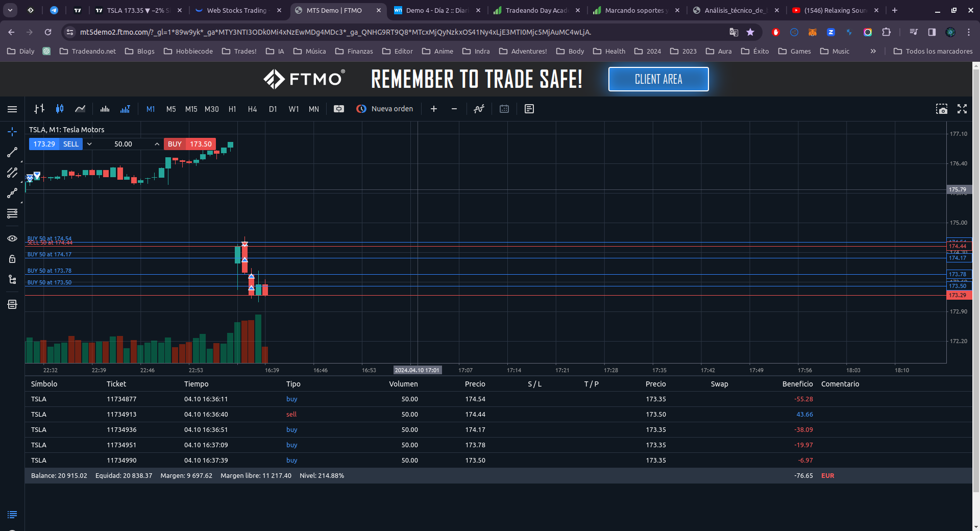
Task: Toggle the lock drawings padlock icon
Action: tap(12, 259)
